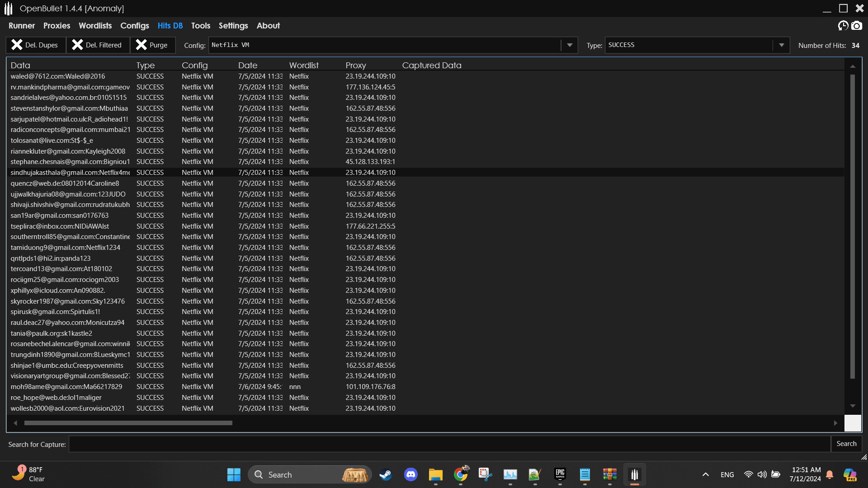Focus the Search for Capture field
The image size is (868, 488).
pyautogui.click(x=449, y=444)
